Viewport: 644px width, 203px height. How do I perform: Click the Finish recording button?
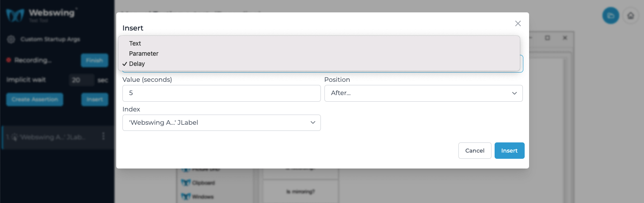[x=94, y=60]
